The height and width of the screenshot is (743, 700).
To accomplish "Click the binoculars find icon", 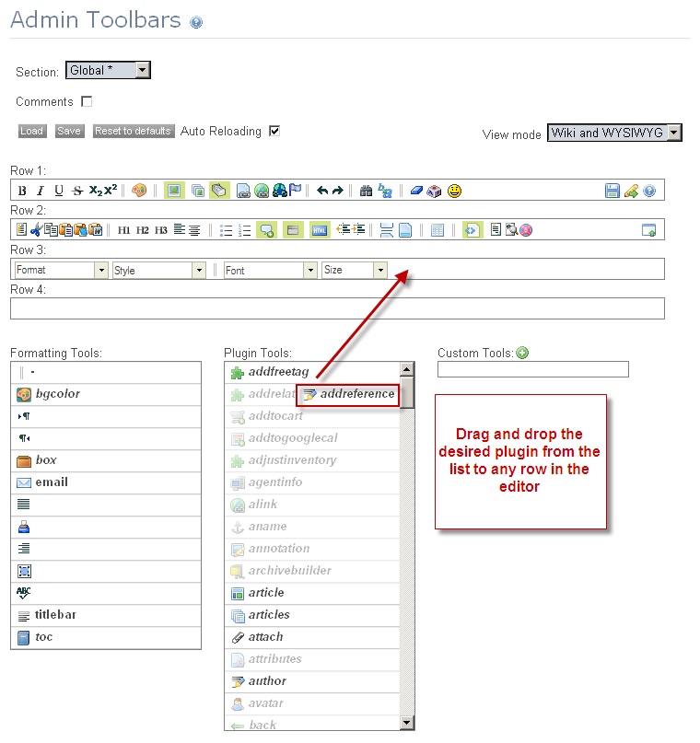I will coord(366,191).
